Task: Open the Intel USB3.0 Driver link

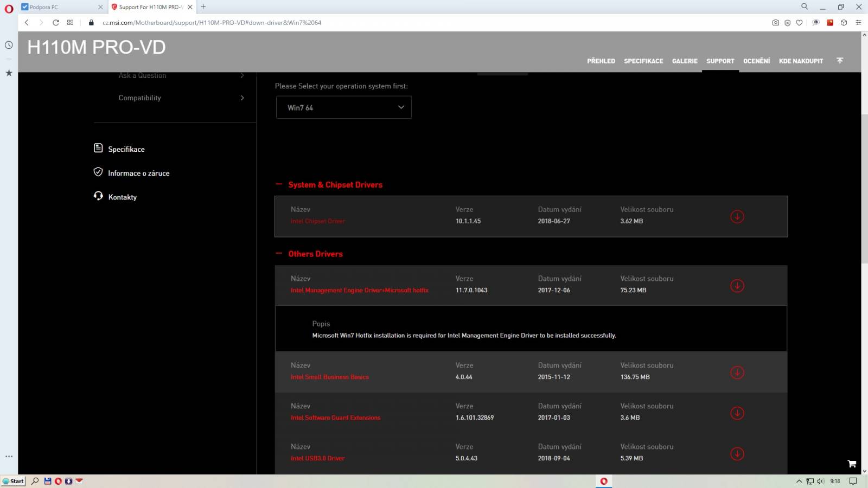Action: pos(317,458)
